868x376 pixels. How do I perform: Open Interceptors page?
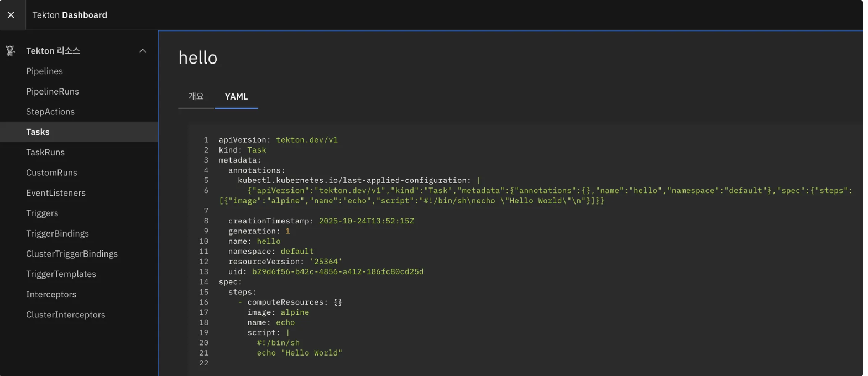tap(79, 294)
